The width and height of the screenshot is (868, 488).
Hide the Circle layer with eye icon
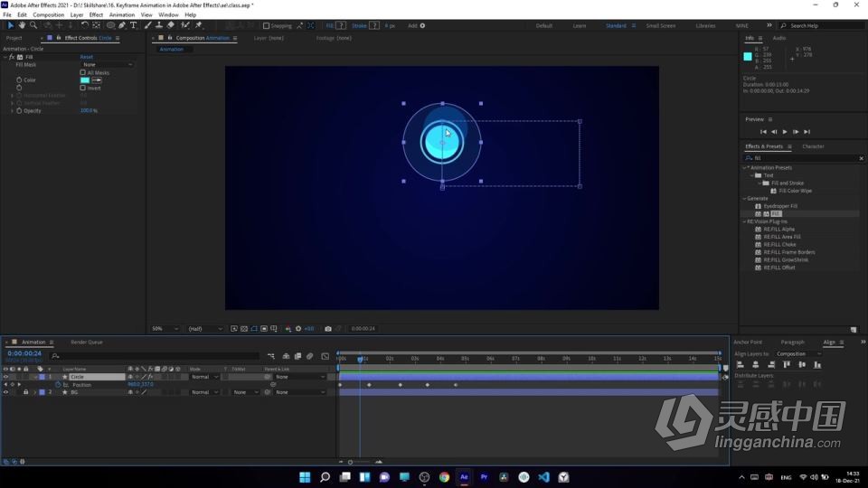[x=5, y=377]
